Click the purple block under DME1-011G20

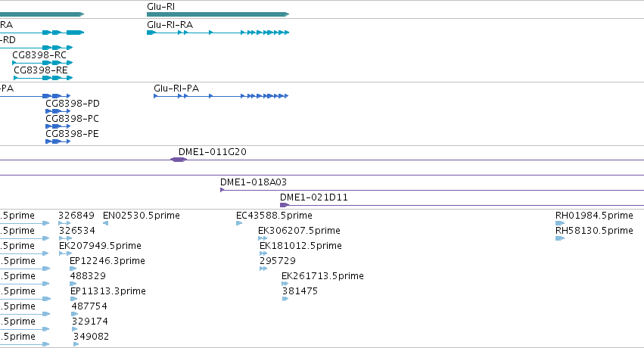(x=179, y=160)
